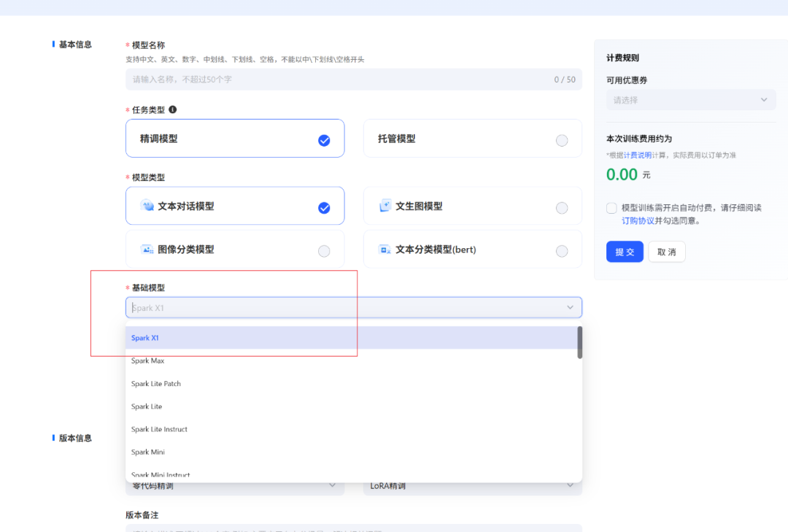
Task: Click the 模型名称 name input field
Action: 354,80
